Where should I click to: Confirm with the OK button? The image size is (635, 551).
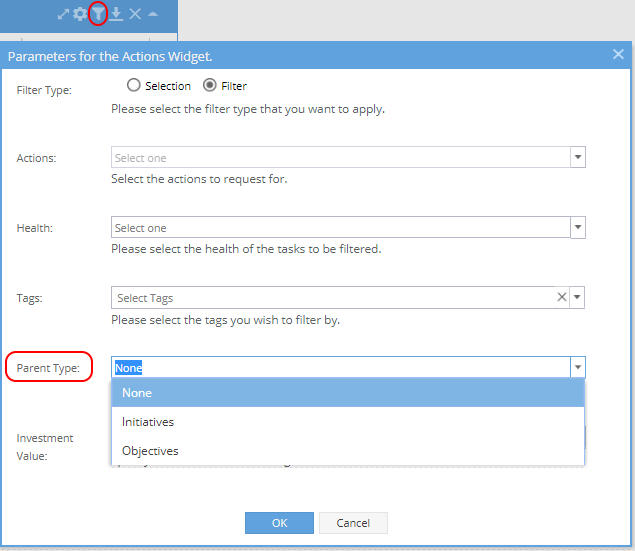pos(279,523)
